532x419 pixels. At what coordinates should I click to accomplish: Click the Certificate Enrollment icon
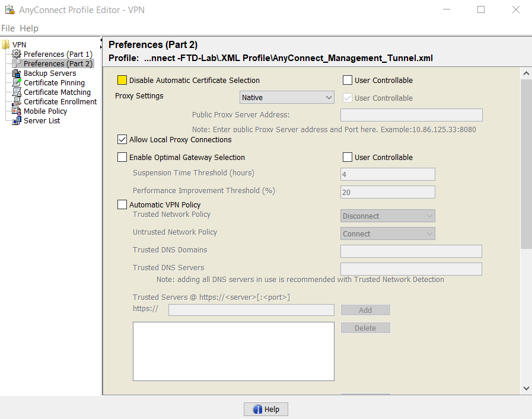[x=16, y=101]
